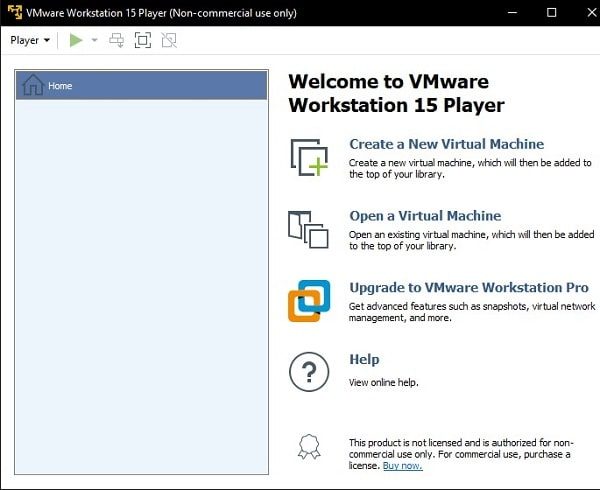Click the VMware Workstation Pro upgrade icon
The height and width of the screenshot is (490, 600).
[309, 301]
